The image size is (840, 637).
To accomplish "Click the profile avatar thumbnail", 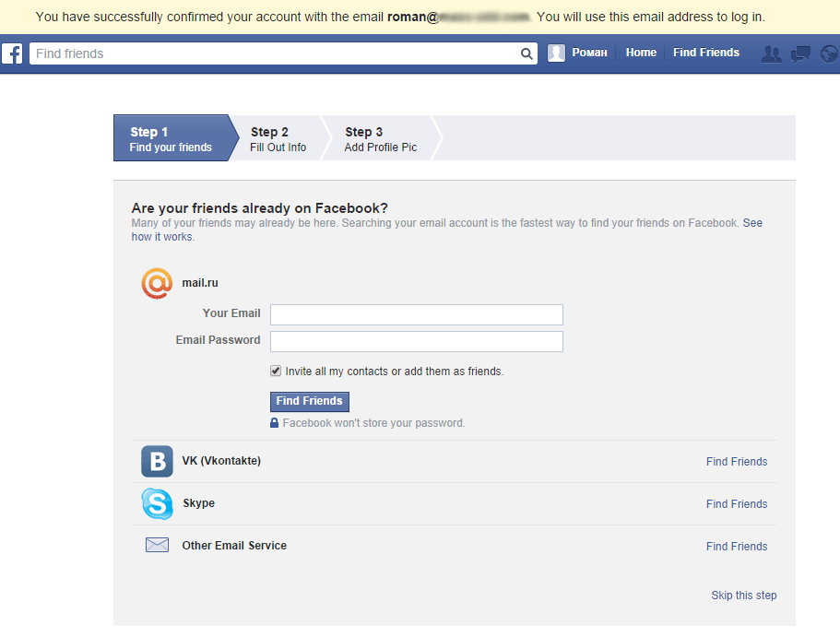I will (556, 53).
